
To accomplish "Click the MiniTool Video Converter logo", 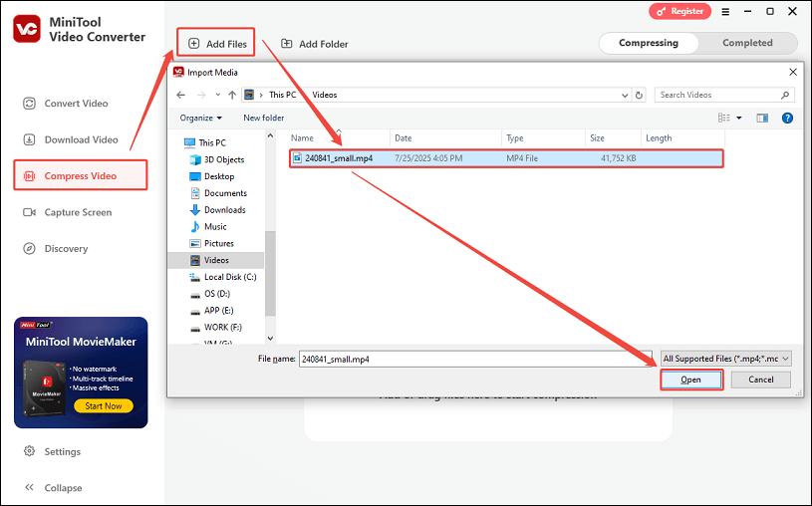I will point(27,29).
